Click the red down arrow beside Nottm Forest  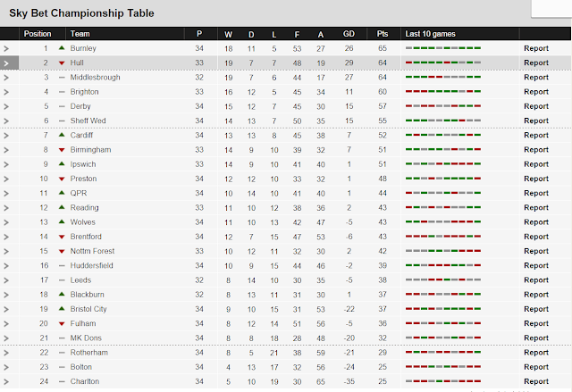point(61,251)
